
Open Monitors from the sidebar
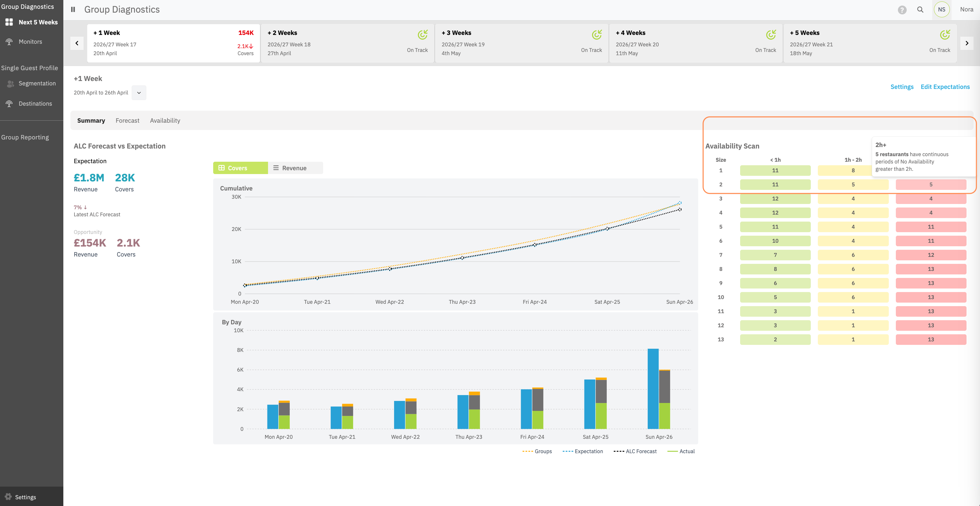click(x=30, y=42)
